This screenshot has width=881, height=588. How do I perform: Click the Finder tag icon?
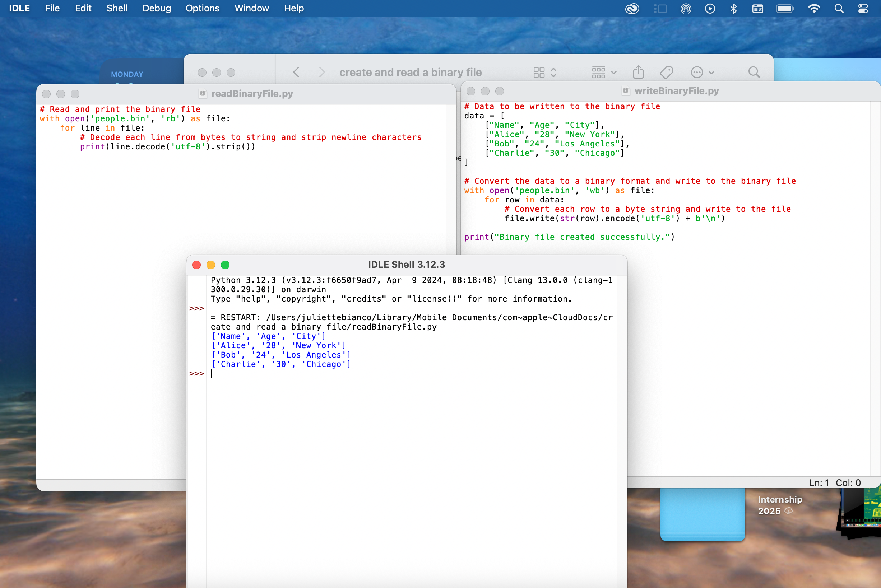(666, 72)
